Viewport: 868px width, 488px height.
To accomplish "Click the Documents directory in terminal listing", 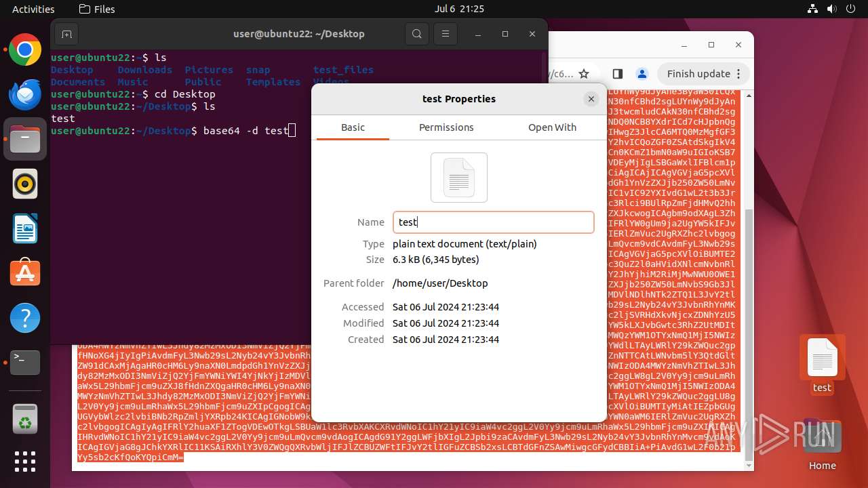I will pyautogui.click(x=78, y=82).
